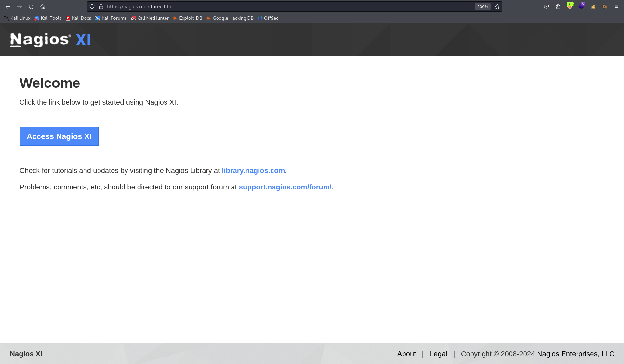
Task: Open the Kali Tools bookmark
Action: [48, 18]
